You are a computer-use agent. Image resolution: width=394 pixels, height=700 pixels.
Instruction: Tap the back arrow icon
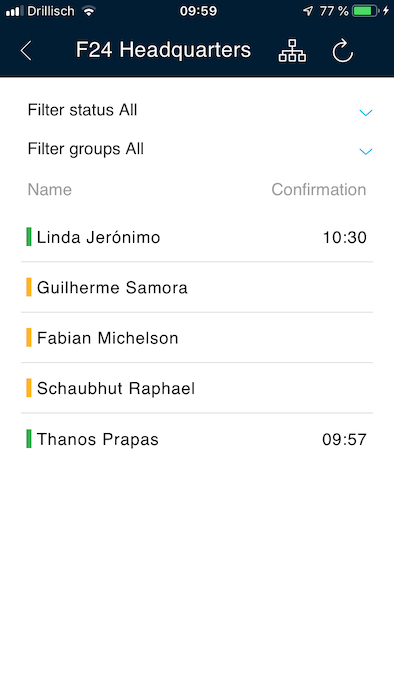tap(26, 50)
